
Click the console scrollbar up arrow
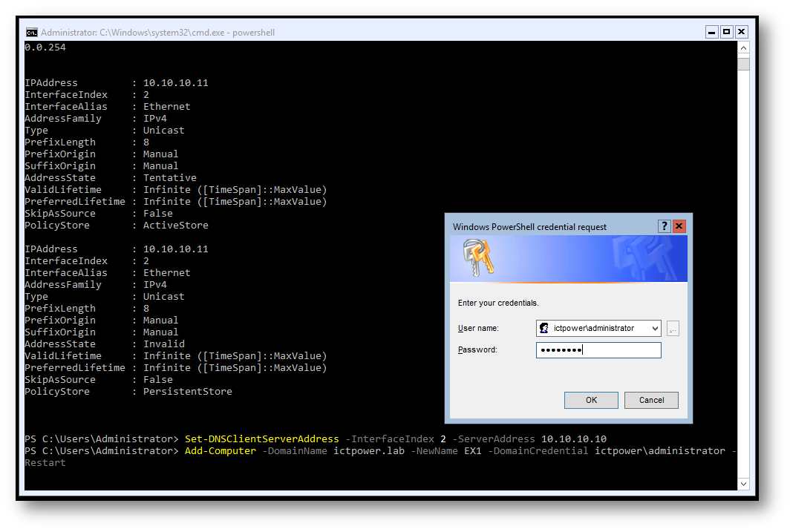(x=743, y=48)
